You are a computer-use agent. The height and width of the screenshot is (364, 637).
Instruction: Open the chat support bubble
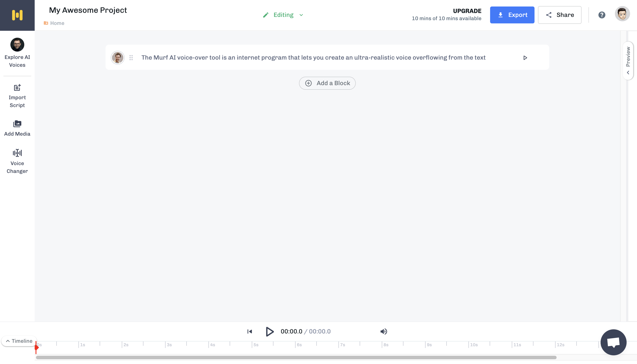[x=613, y=342]
